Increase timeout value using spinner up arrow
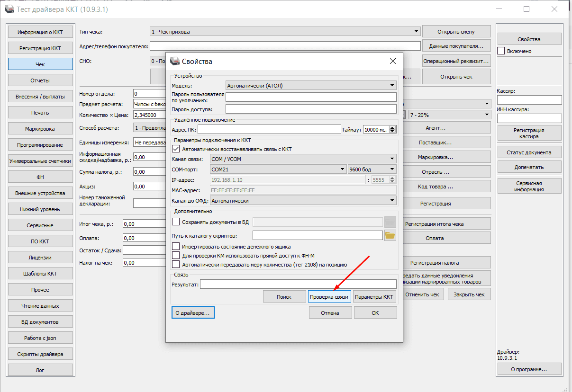 pyautogui.click(x=393, y=127)
